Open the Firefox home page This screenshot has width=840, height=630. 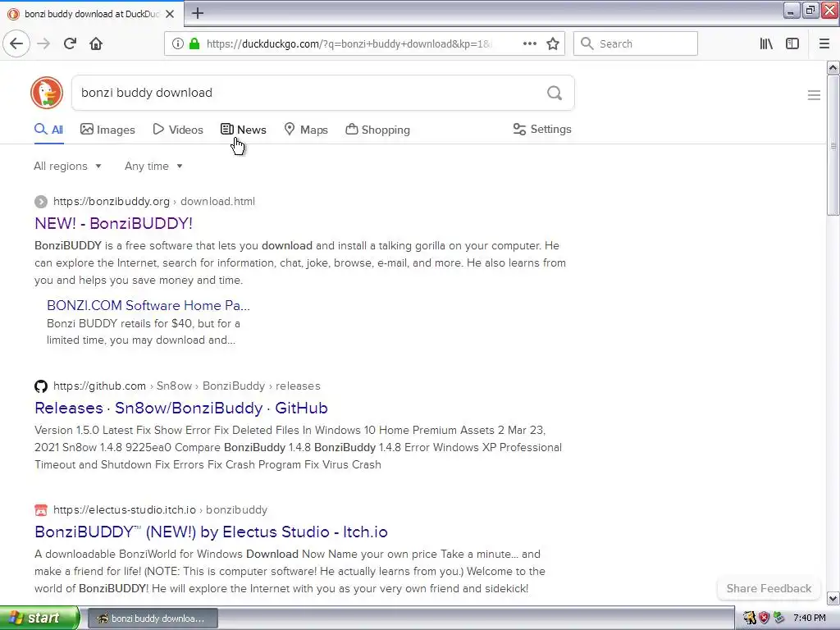96,43
